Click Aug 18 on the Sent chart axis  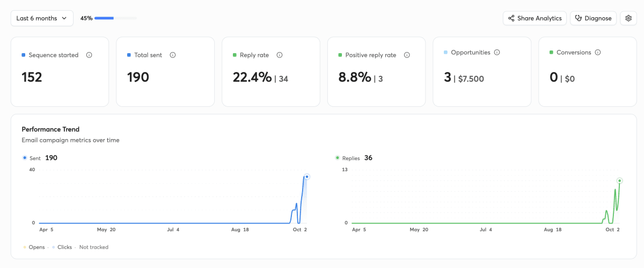240,229
